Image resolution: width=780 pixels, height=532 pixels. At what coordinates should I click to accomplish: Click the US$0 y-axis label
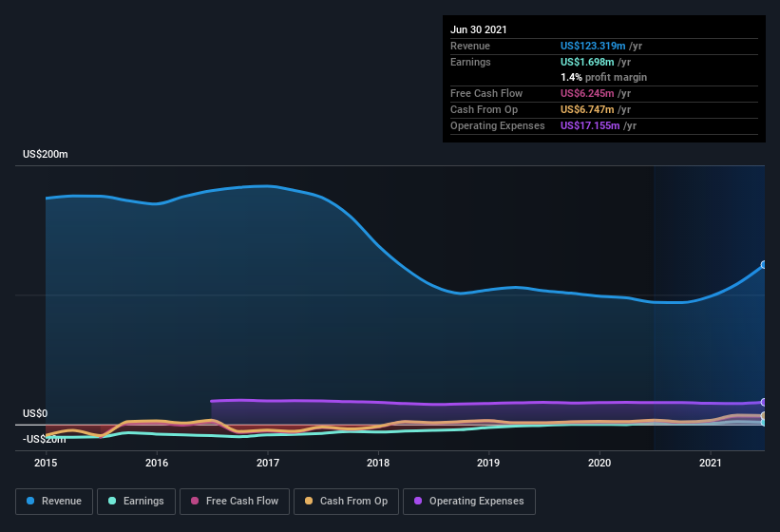click(35, 413)
